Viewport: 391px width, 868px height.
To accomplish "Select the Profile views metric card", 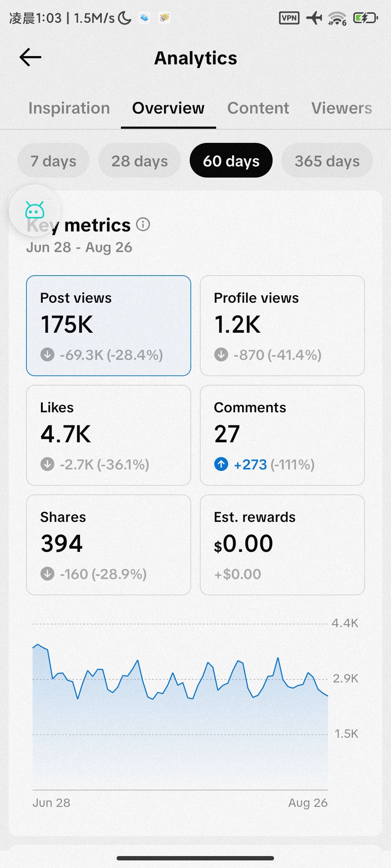I will (x=282, y=325).
